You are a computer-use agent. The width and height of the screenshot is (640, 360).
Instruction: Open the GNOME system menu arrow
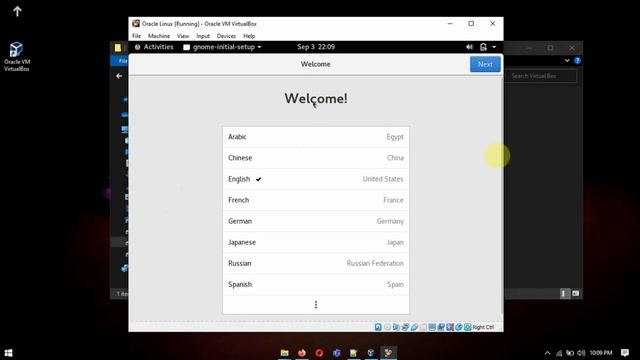(x=494, y=47)
